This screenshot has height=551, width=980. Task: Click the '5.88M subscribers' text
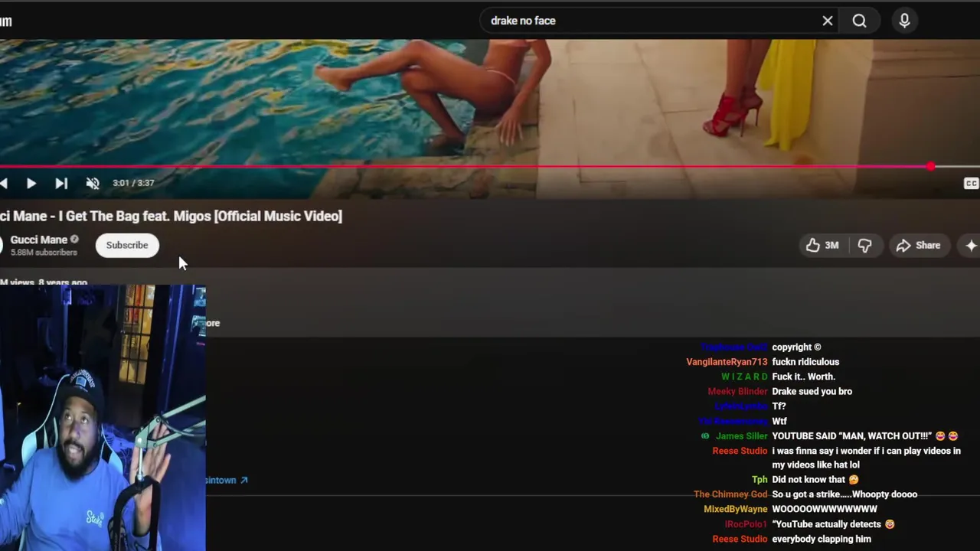(x=44, y=253)
